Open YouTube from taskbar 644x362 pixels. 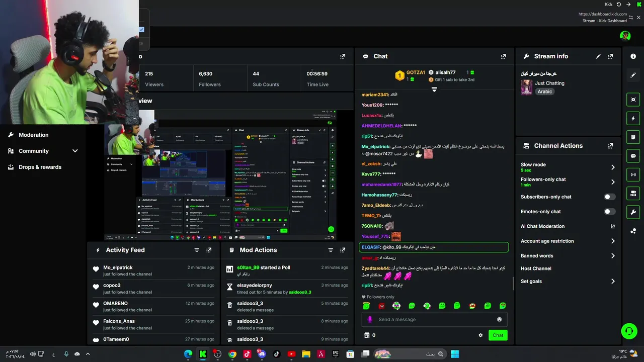tap(291, 354)
